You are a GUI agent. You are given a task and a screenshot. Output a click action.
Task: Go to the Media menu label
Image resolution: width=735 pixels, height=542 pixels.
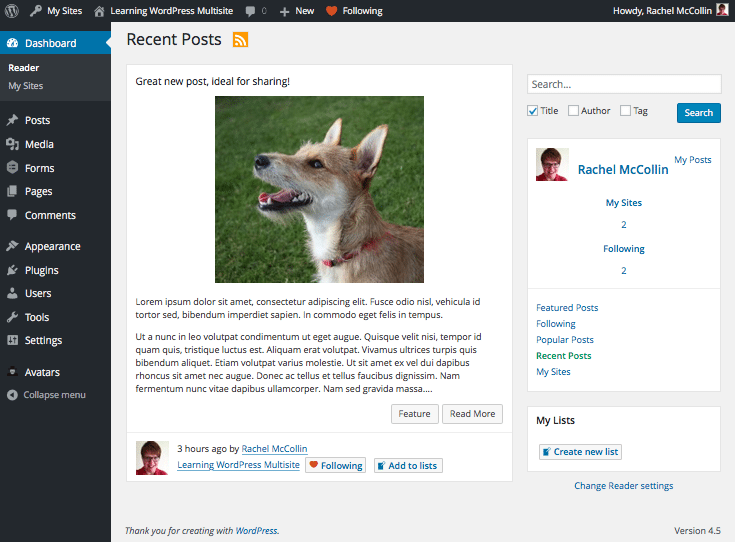tap(39, 144)
